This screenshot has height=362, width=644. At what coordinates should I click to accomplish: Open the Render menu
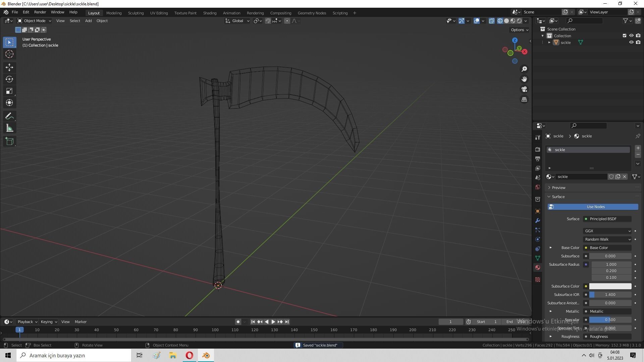click(40, 12)
